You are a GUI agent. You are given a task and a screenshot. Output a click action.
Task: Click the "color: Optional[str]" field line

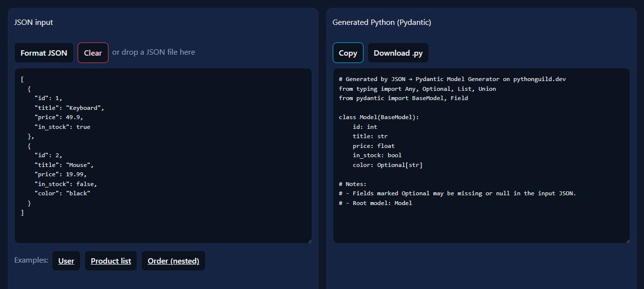coord(387,165)
